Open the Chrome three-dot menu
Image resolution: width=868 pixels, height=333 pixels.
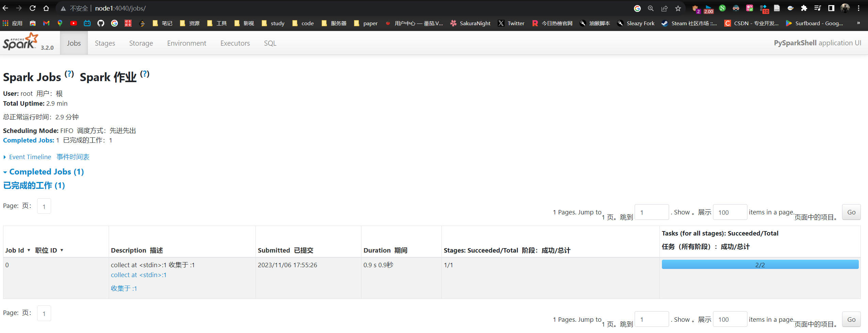[x=858, y=8]
